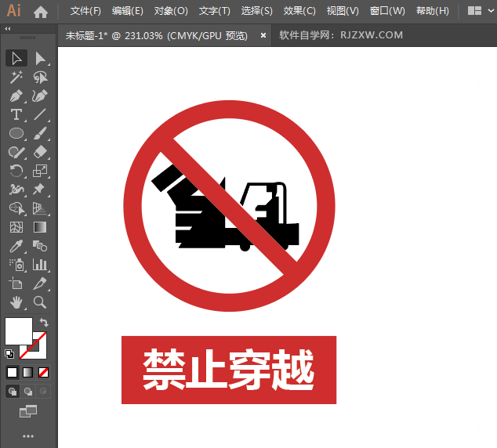
Task: Enable Draw Behind mode
Action: coord(28,392)
